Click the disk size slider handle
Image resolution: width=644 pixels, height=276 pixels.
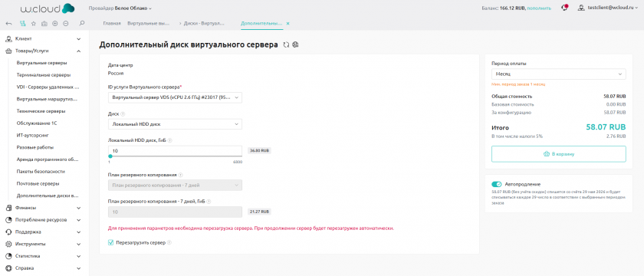point(110,156)
